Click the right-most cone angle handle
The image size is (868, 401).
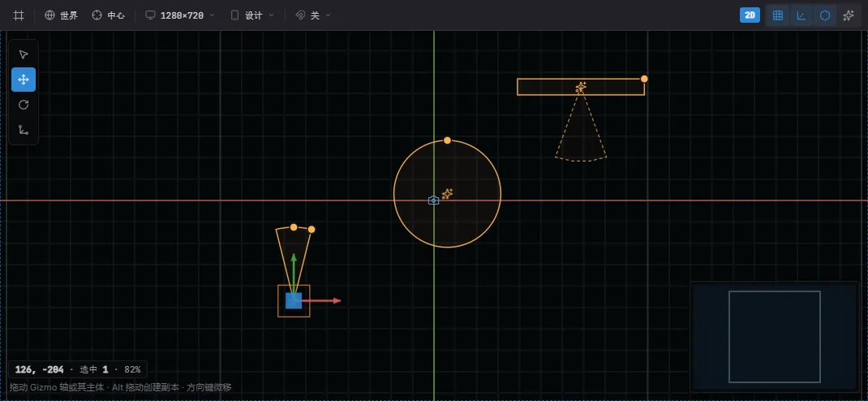coord(312,229)
